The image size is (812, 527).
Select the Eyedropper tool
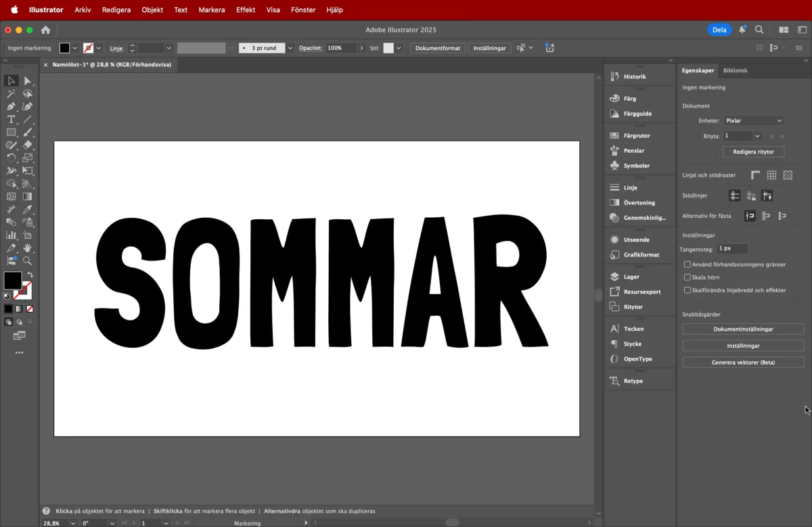coord(28,210)
